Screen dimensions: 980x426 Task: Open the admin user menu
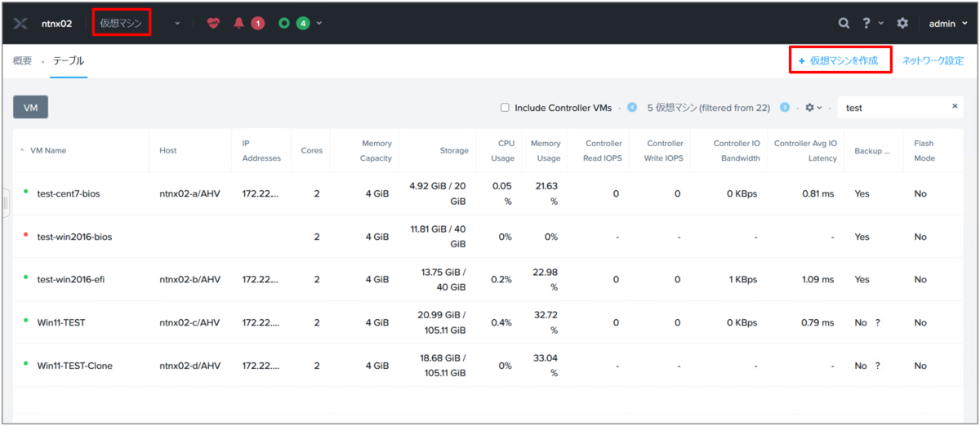pos(947,24)
